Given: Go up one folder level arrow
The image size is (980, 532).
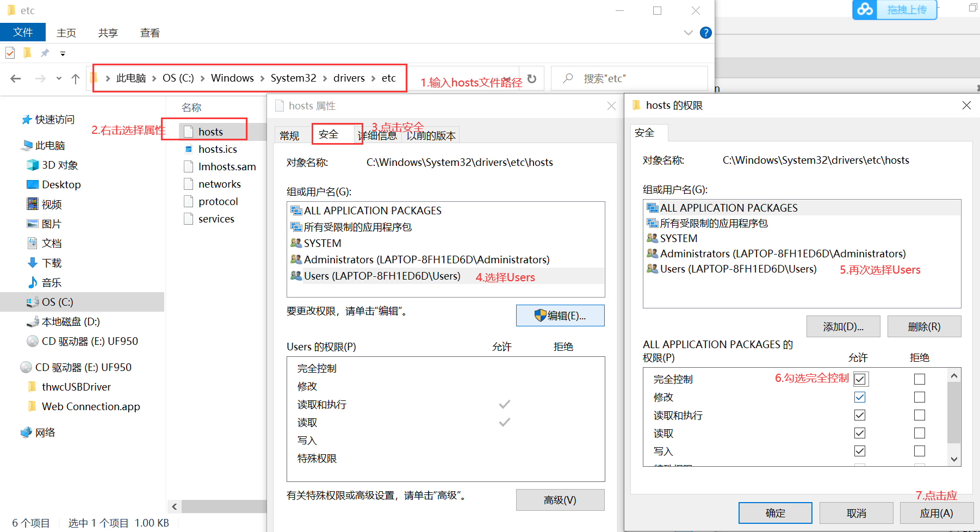Looking at the screenshot, I should pyautogui.click(x=76, y=79).
